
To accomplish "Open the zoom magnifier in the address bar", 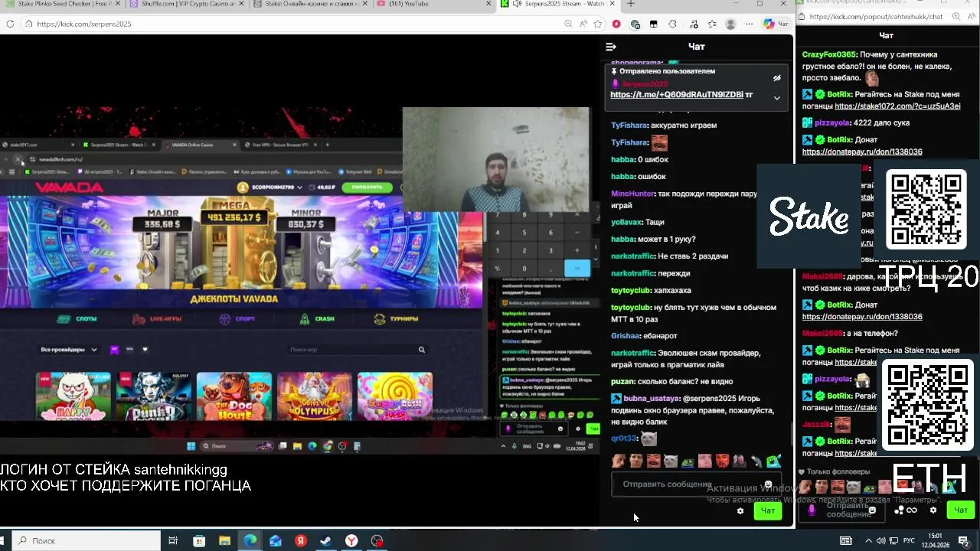I will pyautogui.click(x=568, y=24).
